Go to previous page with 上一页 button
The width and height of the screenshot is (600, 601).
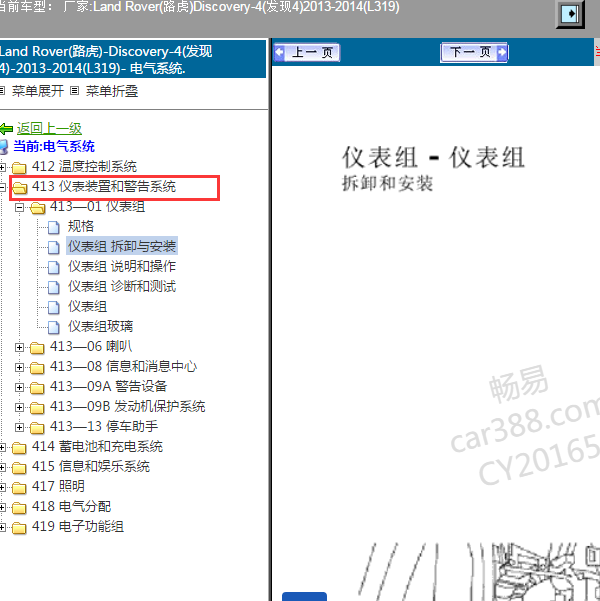(x=307, y=53)
